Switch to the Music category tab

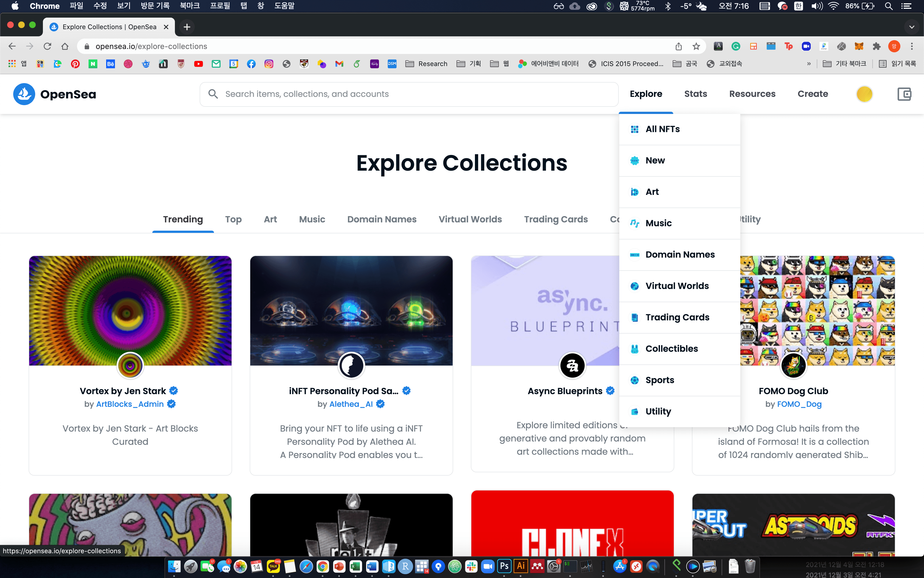(x=312, y=219)
